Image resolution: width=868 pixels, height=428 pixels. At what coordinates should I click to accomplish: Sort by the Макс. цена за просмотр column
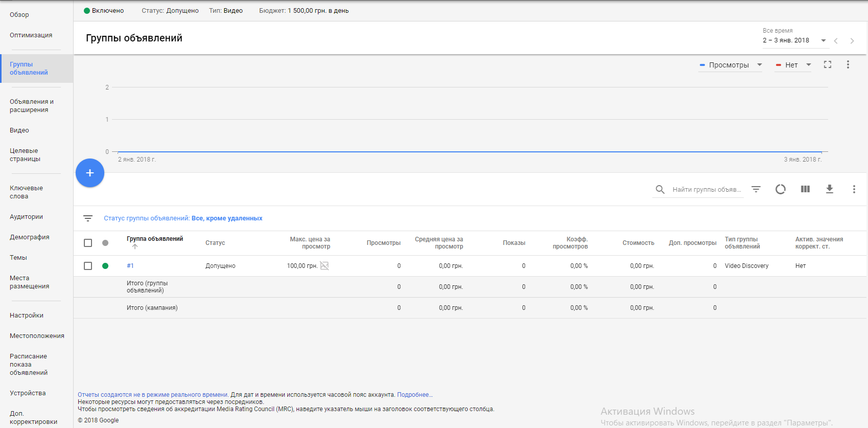310,243
